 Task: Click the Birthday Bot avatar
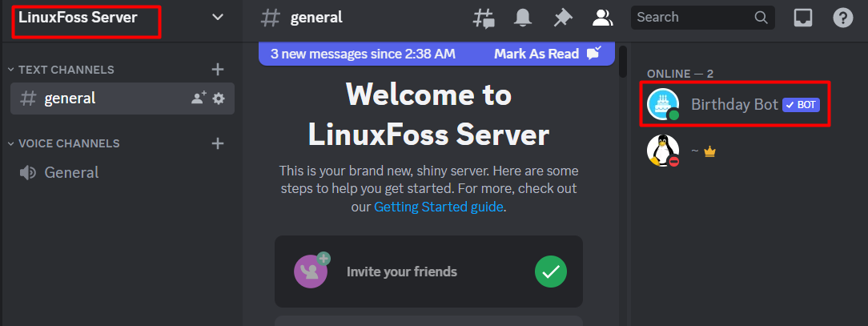coord(663,104)
